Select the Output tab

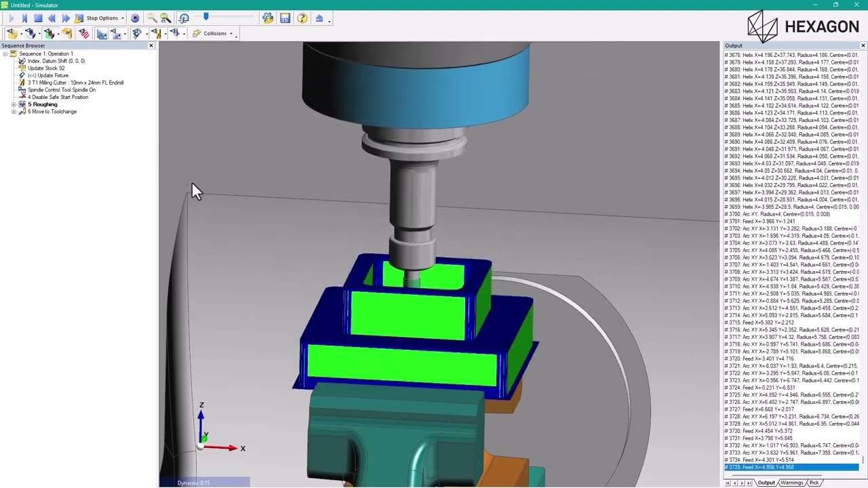(766, 483)
